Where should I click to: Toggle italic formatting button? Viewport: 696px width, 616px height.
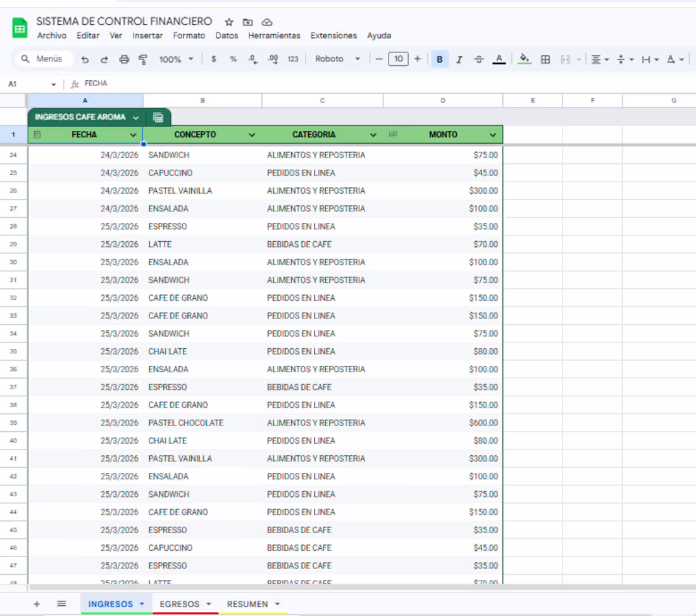tap(459, 60)
